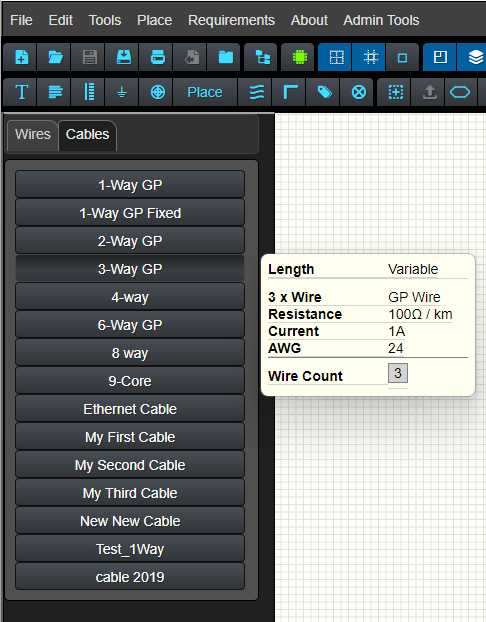
Task: Open the About menu
Action: [309, 20]
